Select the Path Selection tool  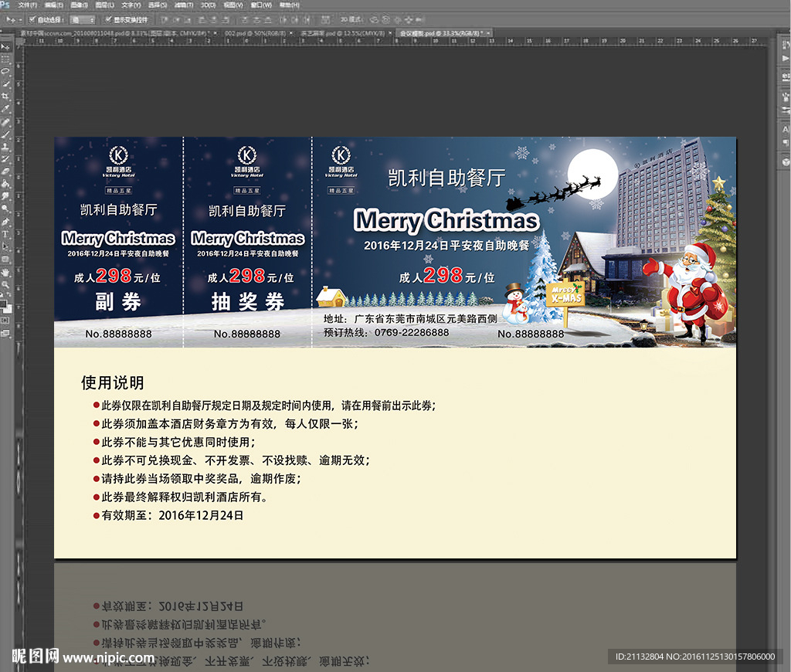[5, 246]
